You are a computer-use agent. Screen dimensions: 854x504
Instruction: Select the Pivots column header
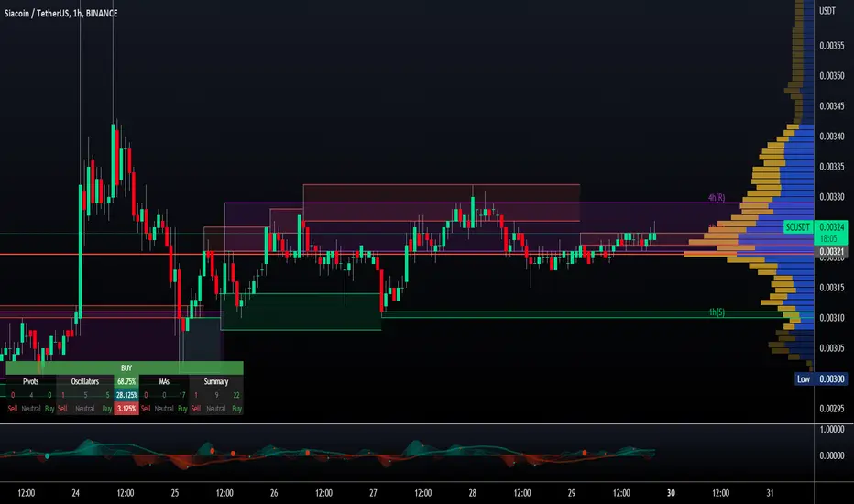click(30, 381)
